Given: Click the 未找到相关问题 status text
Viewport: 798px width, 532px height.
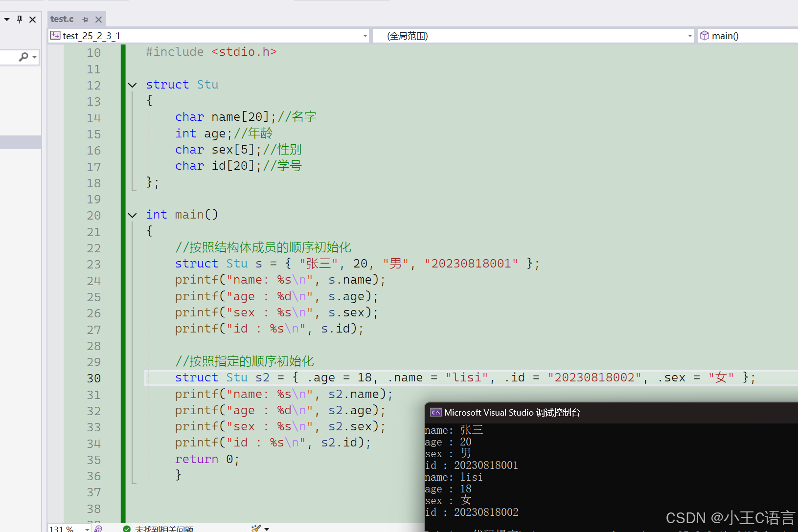Looking at the screenshot, I should pos(164,529).
